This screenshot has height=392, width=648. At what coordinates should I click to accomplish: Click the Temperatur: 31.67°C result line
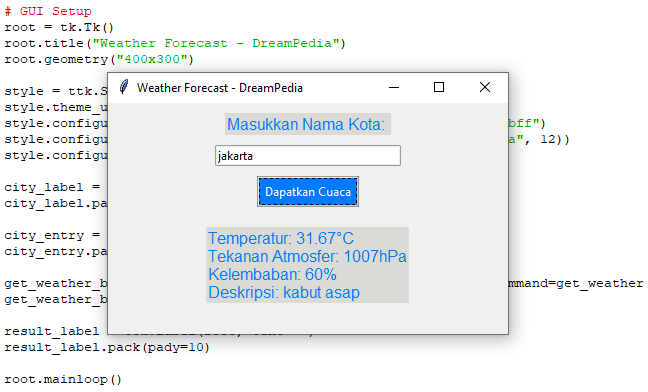click(x=281, y=238)
